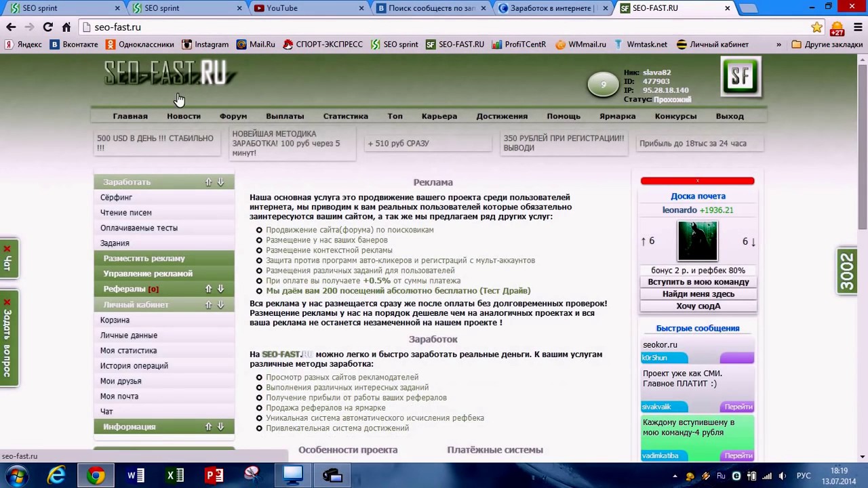Open Word from the taskbar
868x488 pixels.
(x=136, y=475)
